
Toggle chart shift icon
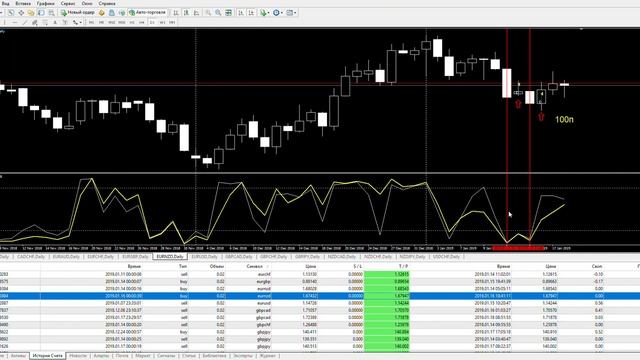pyautogui.click(x=251, y=13)
